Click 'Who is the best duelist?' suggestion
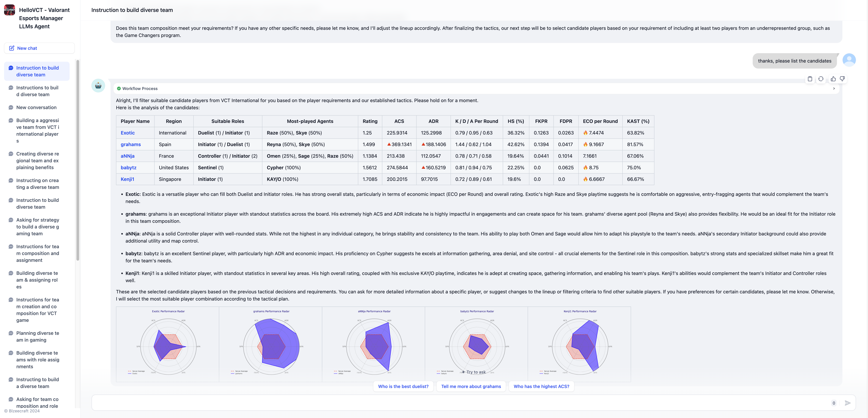Viewport: 868px width, 418px height. tap(403, 386)
